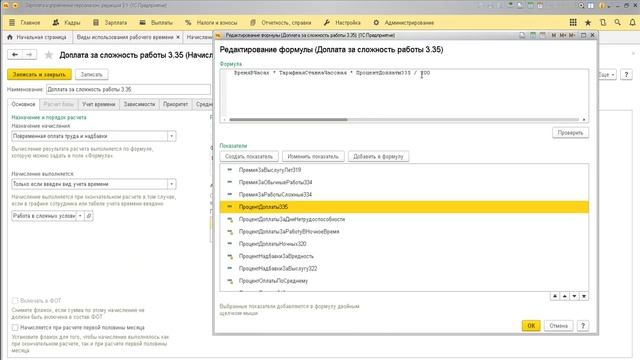Click M memory button in dialog title
The width and height of the screenshot is (640, 360).
point(553,36)
